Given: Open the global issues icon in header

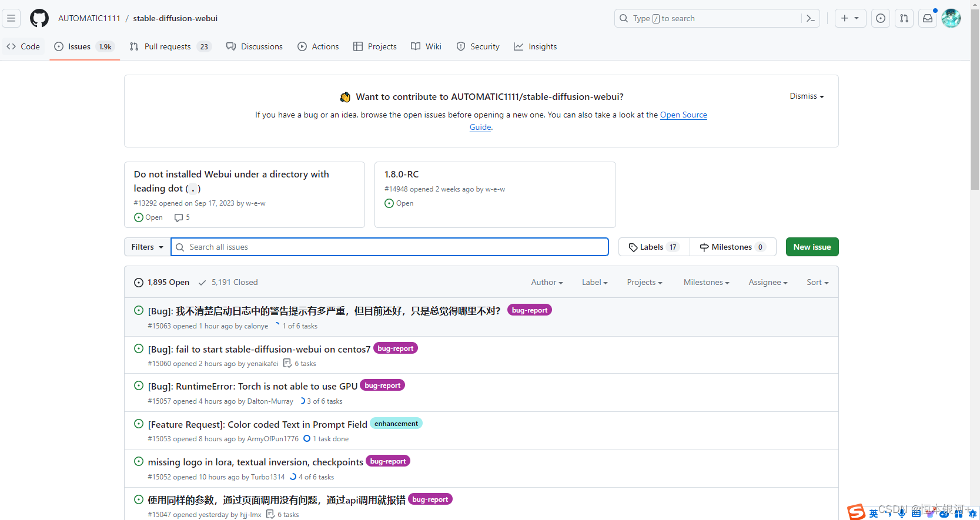Looking at the screenshot, I should 881,18.
